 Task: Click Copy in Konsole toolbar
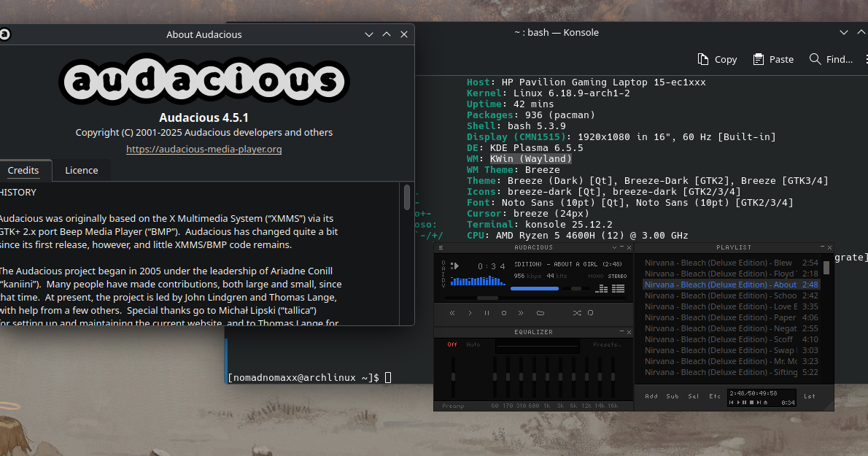718,59
